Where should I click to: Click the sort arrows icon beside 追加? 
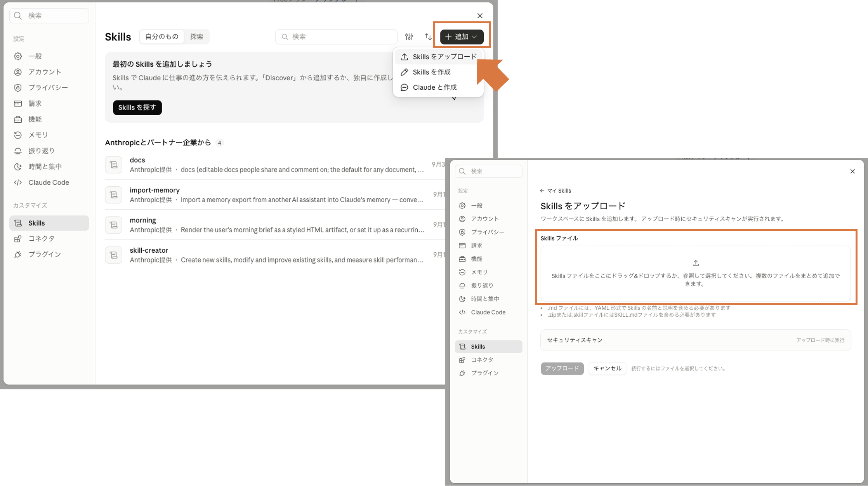[428, 36]
